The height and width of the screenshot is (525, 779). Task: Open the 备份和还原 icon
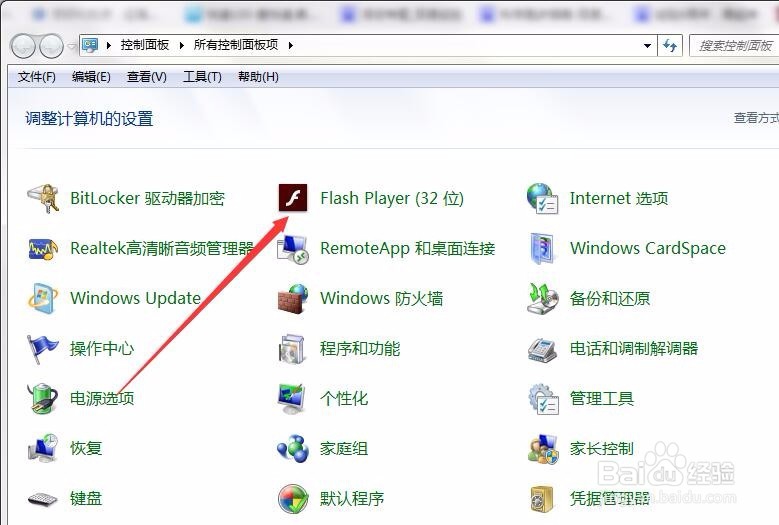(543, 299)
